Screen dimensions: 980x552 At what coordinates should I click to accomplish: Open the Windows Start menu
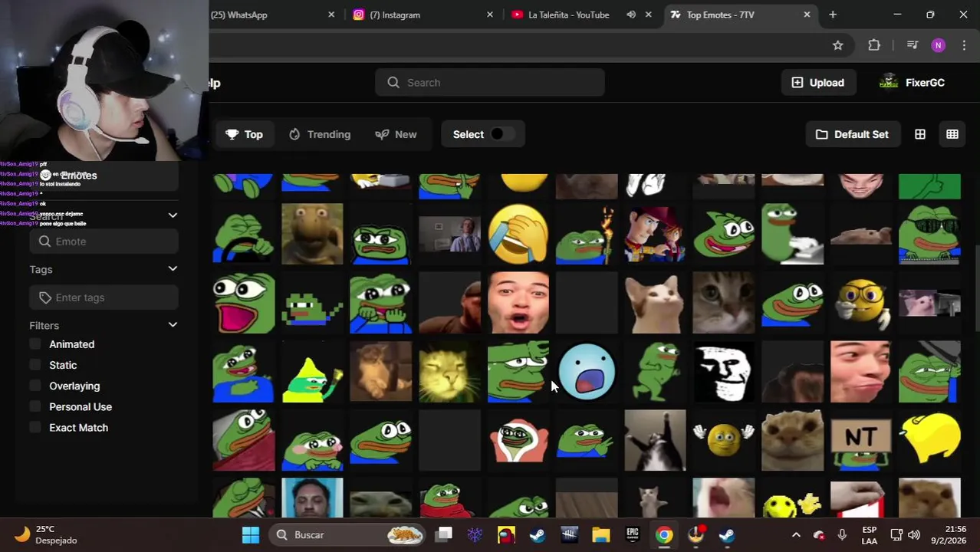[x=251, y=534]
